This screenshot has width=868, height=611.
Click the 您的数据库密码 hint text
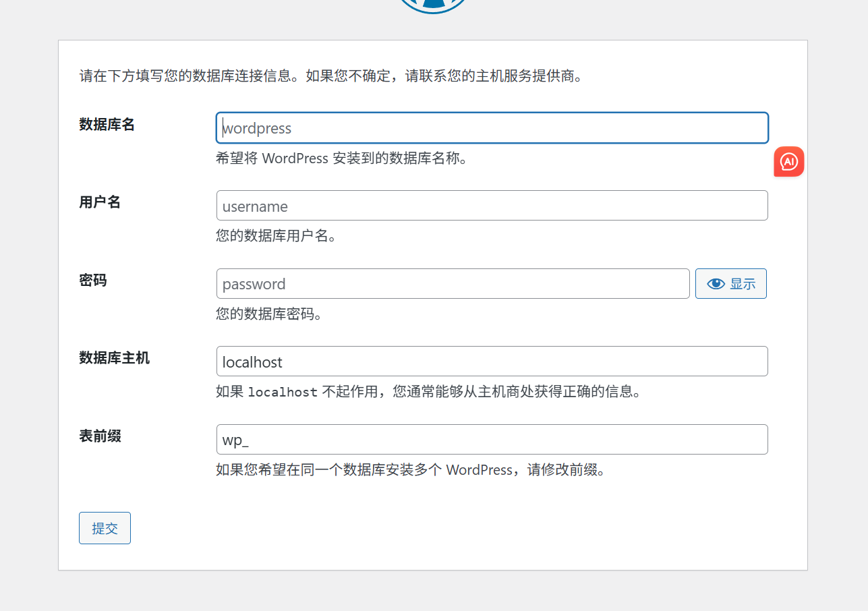pyautogui.click(x=268, y=314)
